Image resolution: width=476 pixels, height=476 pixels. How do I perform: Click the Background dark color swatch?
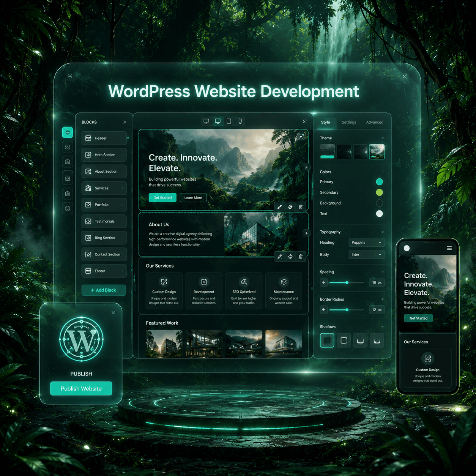pyautogui.click(x=379, y=203)
